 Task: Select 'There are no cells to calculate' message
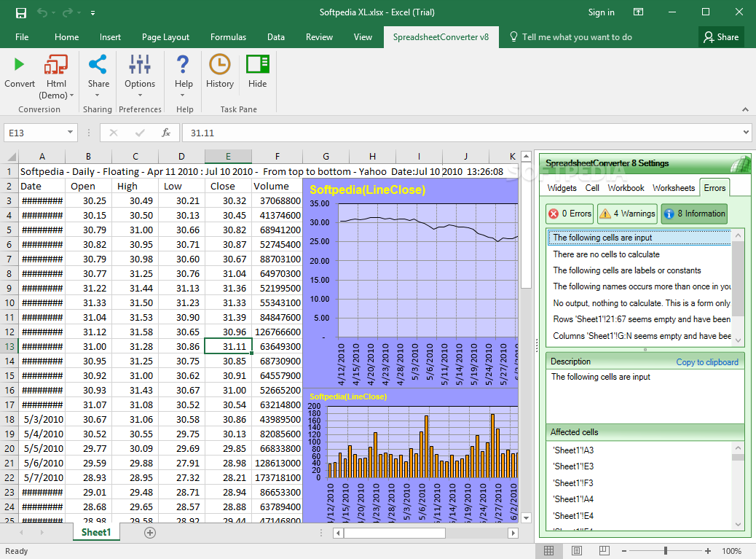(606, 254)
